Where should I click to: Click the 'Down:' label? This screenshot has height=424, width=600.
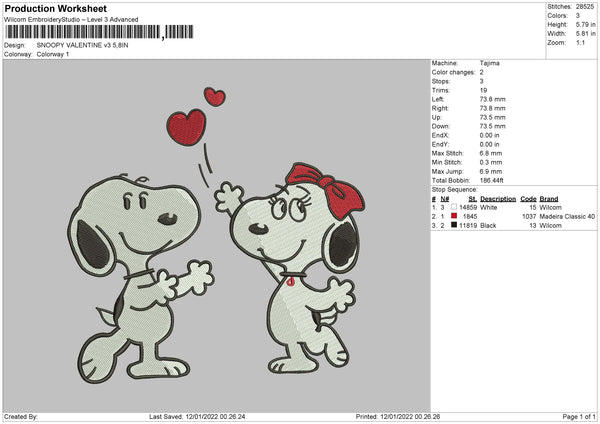(x=440, y=126)
